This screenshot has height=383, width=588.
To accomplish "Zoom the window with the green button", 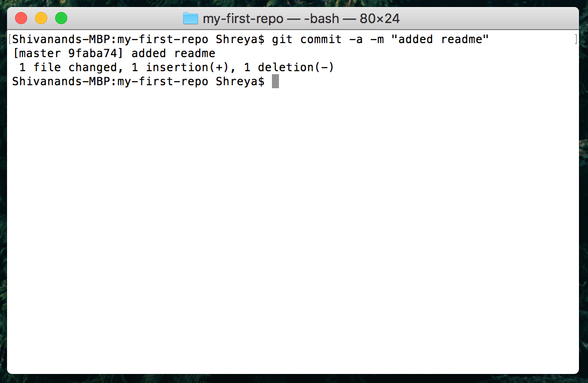I will pyautogui.click(x=61, y=18).
